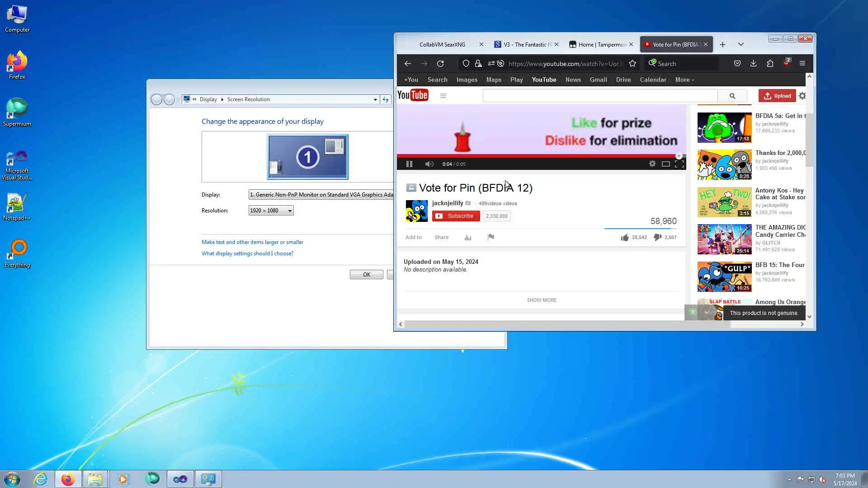Enter fullscreen on the video player
This screenshot has width=868, height=488.
pyautogui.click(x=679, y=164)
